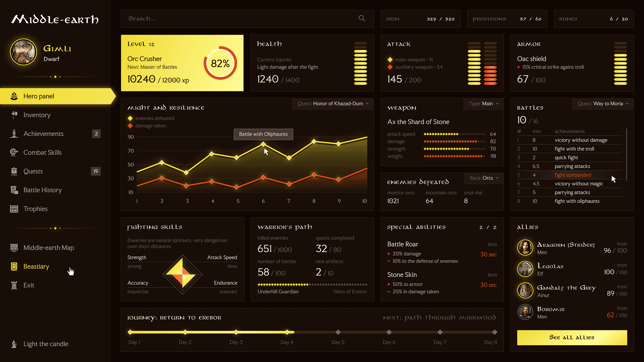Expand the Quest Honor of Khazad-Dum dropdown
The width and height of the screenshot is (644, 362).
tap(333, 104)
